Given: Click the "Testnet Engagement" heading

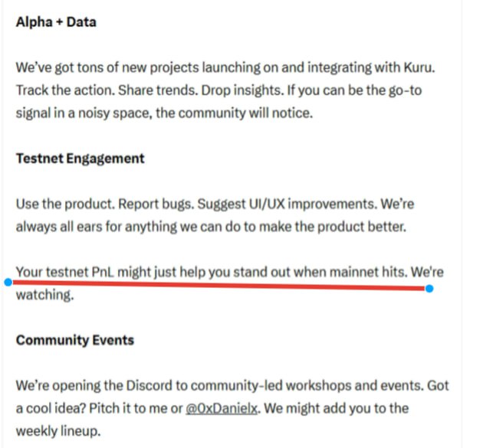Looking at the screenshot, I should tap(80, 159).
